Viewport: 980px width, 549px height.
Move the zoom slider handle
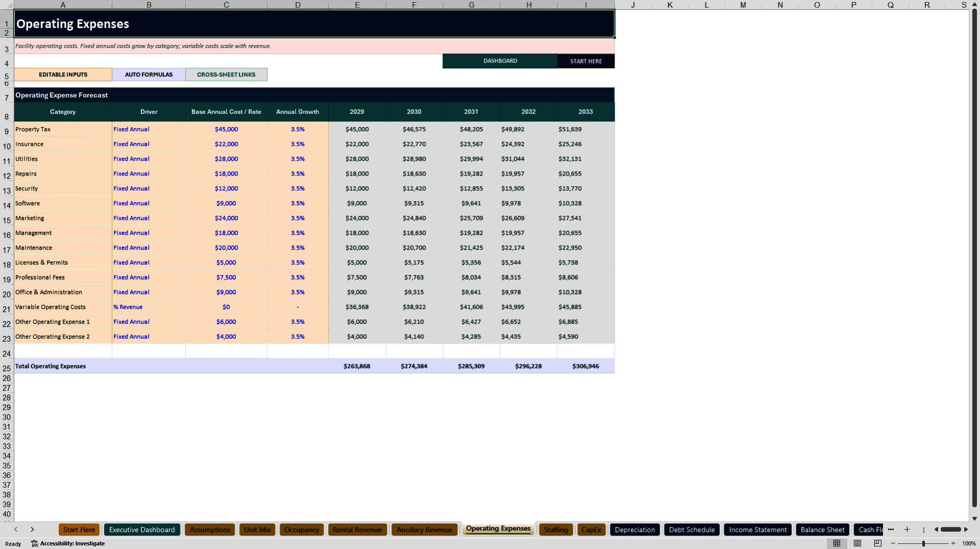(x=923, y=543)
